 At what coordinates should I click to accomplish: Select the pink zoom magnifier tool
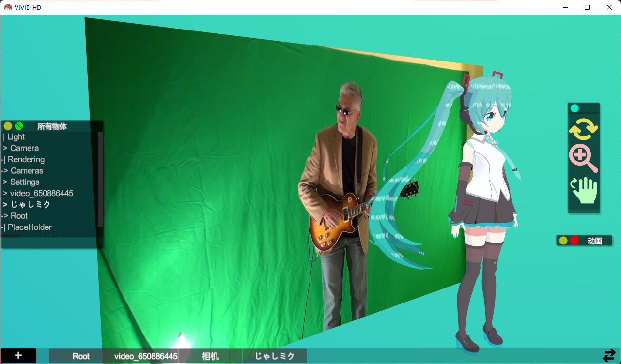583,159
